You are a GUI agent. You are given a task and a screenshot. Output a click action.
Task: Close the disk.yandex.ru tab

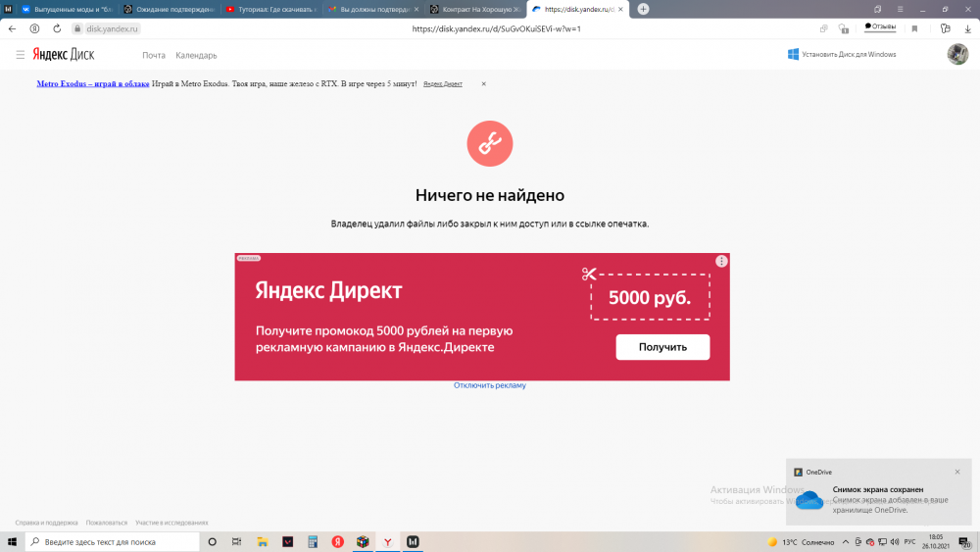point(620,10)
